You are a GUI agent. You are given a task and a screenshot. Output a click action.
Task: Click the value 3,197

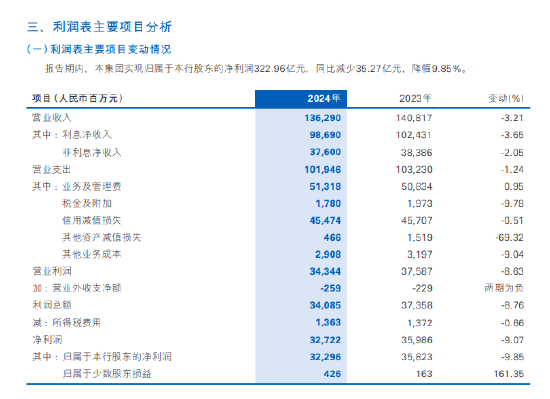click(420, 254)
